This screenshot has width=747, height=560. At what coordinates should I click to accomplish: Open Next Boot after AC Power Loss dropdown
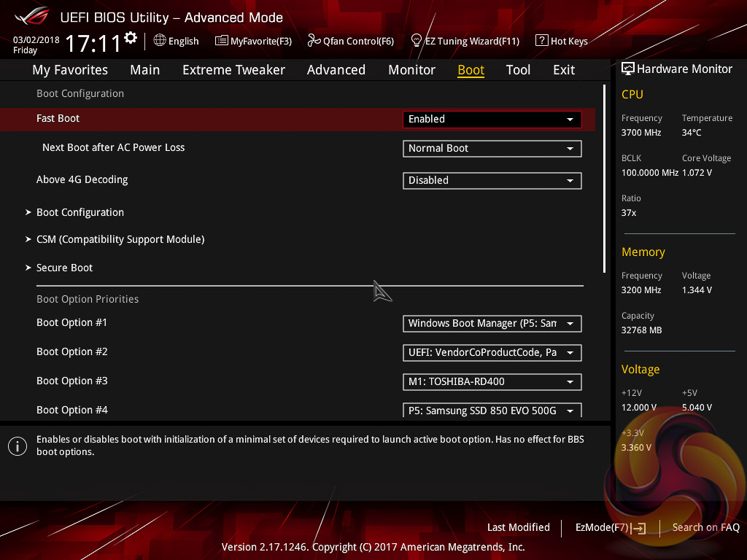[492, 148]
